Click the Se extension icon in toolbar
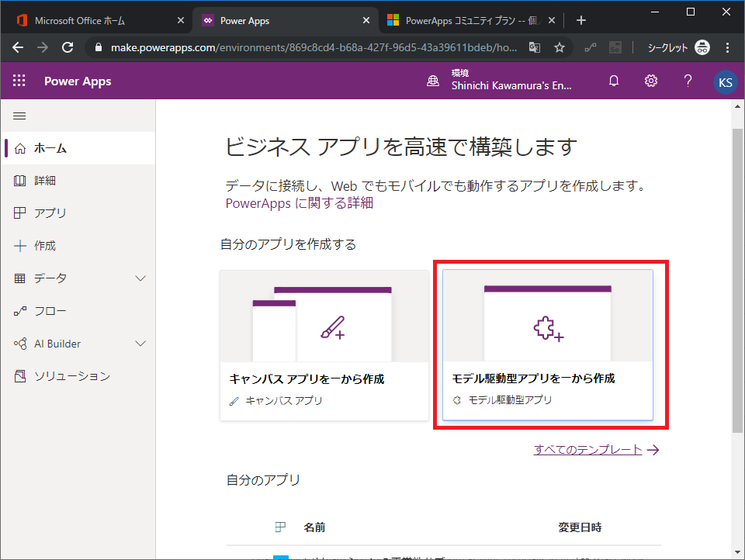This screenshot has height=560, width=745. [x=615, y=47]
